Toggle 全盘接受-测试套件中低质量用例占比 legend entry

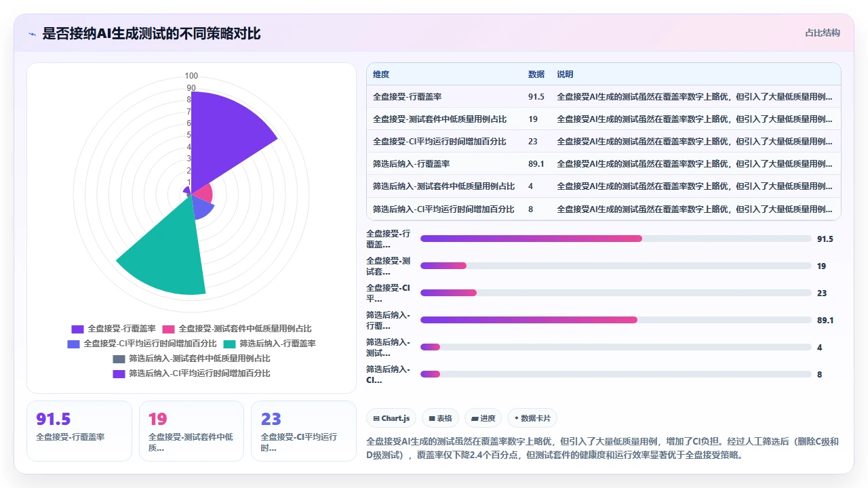pos(237,329)
